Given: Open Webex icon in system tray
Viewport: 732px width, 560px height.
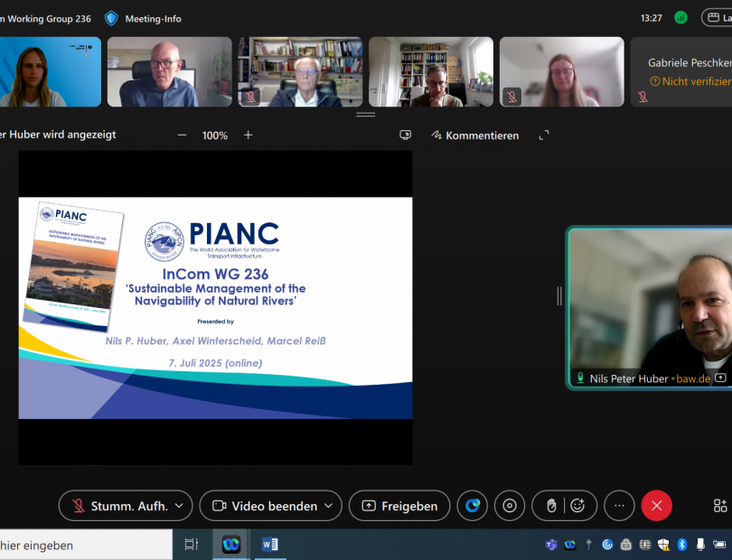Looking at the screenshot, I should [x=570, y=545].
